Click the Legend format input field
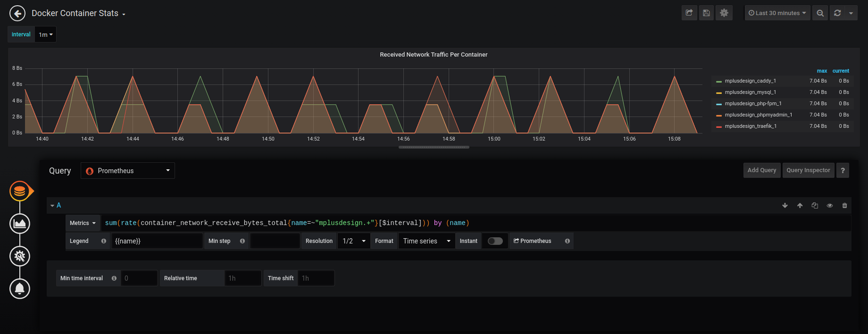Image resolution: width=868 pixels, height=334 pixels. [x=156, y=241]
